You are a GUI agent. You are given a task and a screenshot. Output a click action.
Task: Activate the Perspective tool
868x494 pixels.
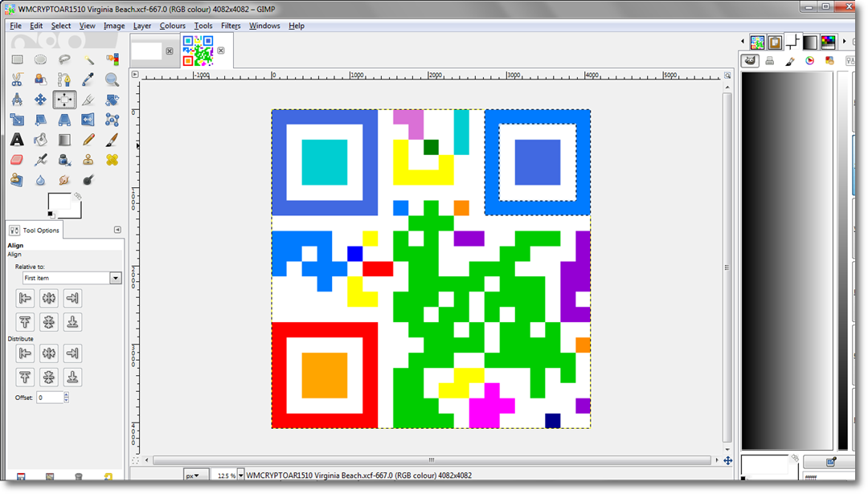64,120
